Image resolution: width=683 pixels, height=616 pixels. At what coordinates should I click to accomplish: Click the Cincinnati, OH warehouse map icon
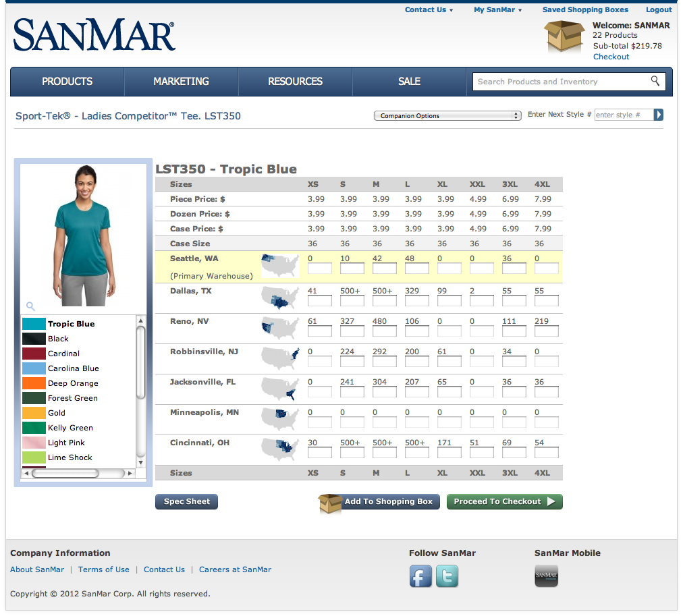pyautogui.click(x=280, y=450)
